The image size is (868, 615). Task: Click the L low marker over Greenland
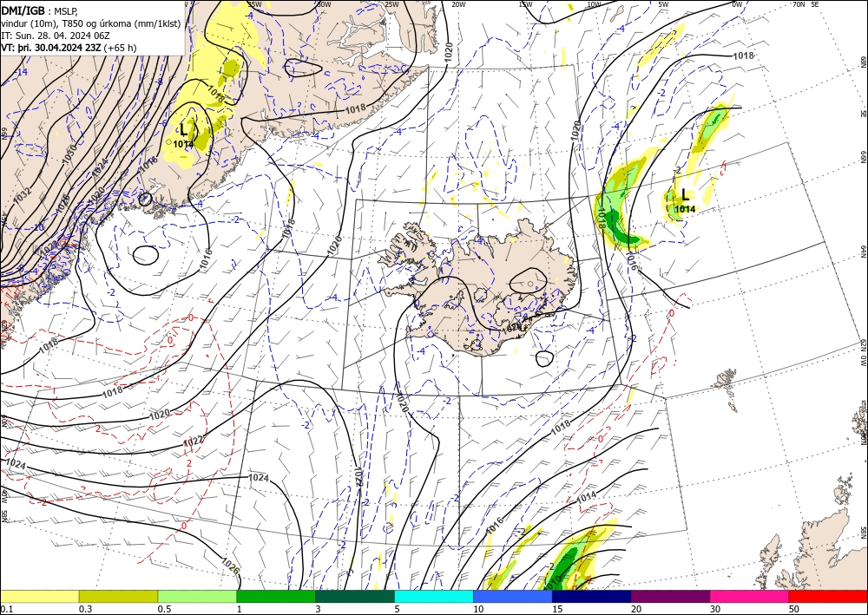click(184, 130)
